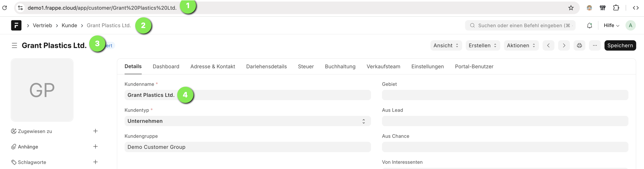Add assignment with Zugewiesen zu plus
Image resolution: width=644 pixels, height=169 pixels.
[x=95, y=131]
